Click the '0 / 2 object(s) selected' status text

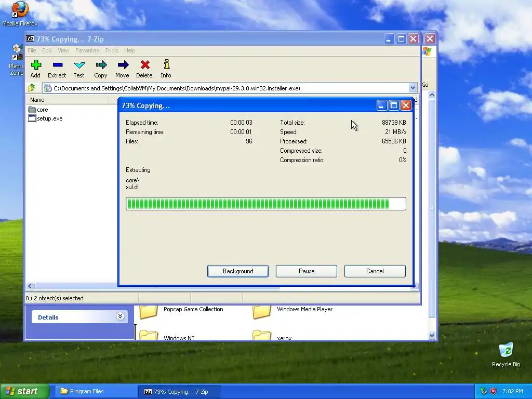click(x=55, y=298)
